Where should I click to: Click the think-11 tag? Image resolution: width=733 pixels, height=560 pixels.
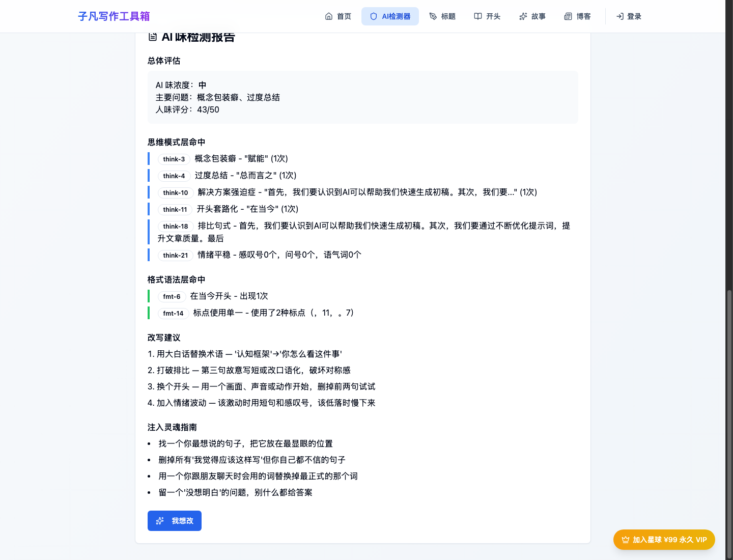click(x=175, y=210)
